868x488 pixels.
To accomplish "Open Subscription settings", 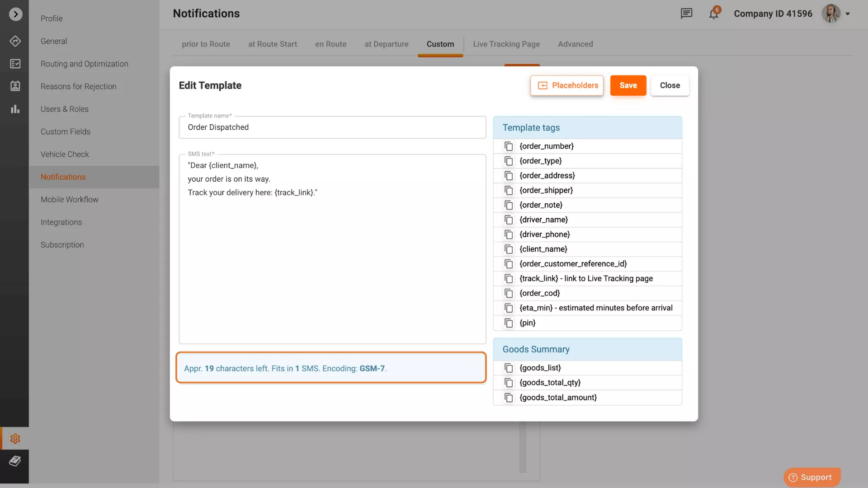I will (62, 244).
